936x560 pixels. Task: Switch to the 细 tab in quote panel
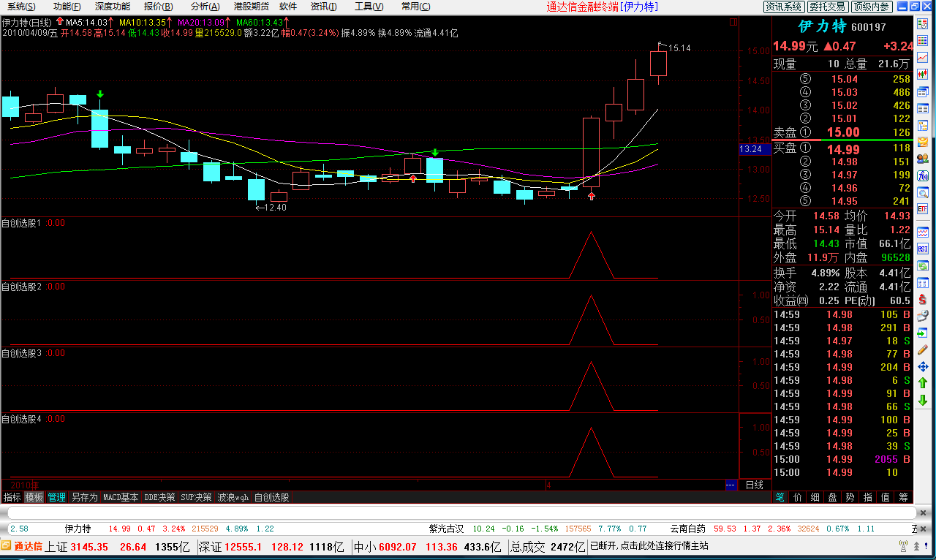coord(815,497)
